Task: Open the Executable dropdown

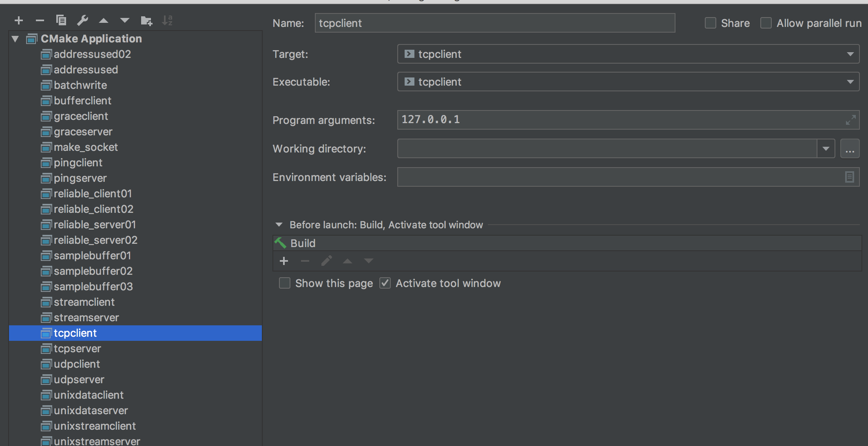Action: coord(850,82)
